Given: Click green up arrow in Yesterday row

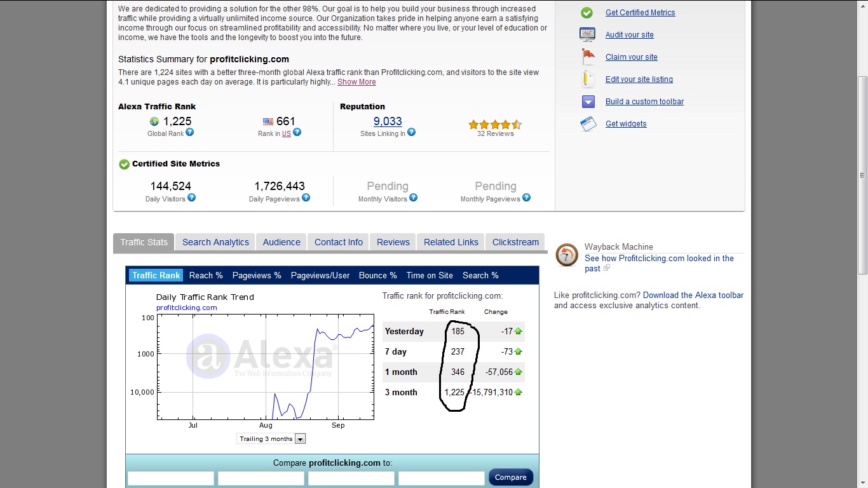Looking at the screenshot, I should point(519,331).
